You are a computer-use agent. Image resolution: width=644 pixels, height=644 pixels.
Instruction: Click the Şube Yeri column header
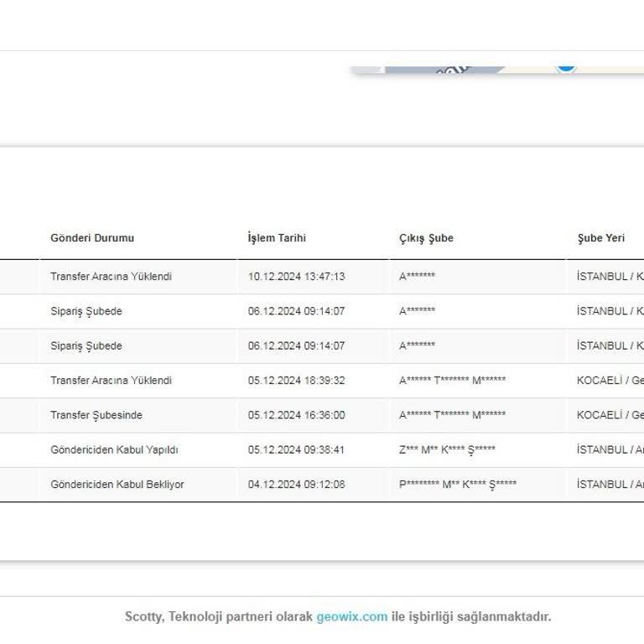pyautogui.click(x=601, y=238)
